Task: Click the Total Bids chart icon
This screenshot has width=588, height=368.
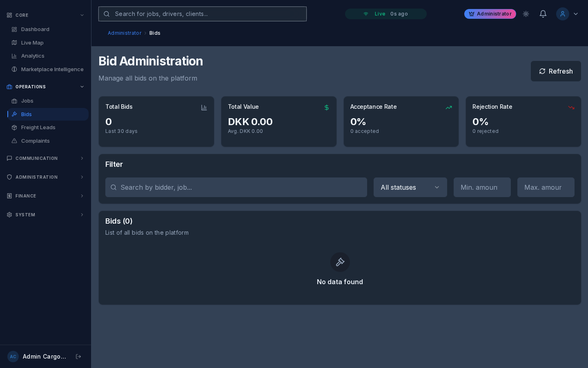Action: (204, 108)
